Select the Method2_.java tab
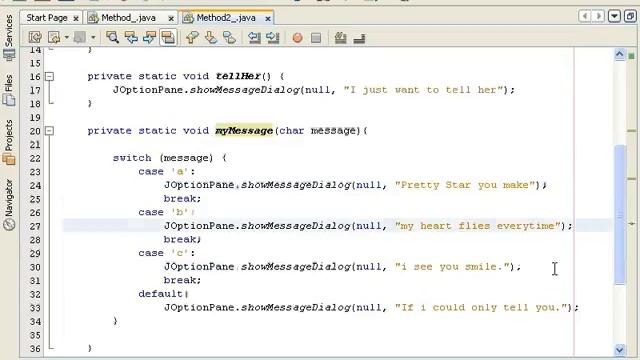 click(x=226, y=18)
